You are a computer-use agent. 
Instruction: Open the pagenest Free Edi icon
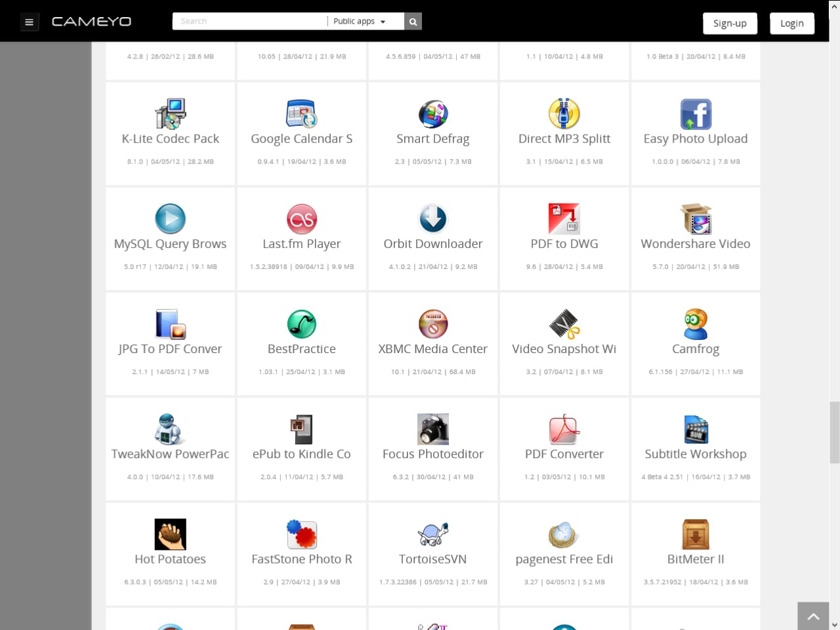(564, 534)
